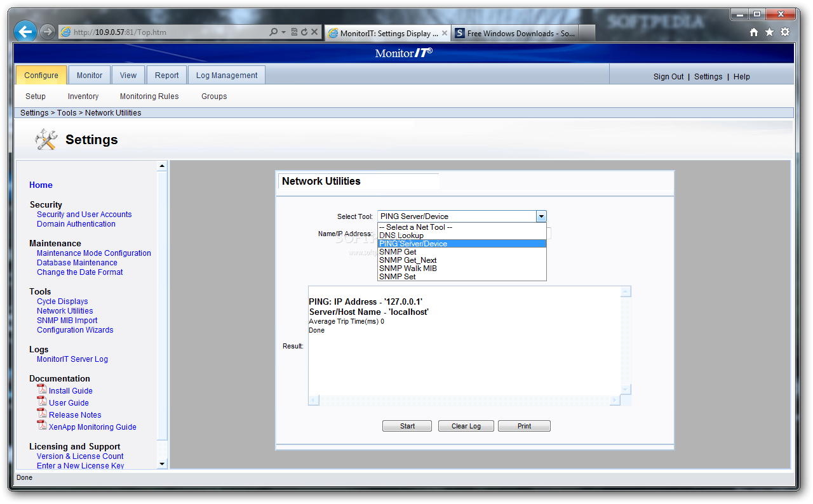
Task: Open Database Maintenance link
Action: (77, 263)
